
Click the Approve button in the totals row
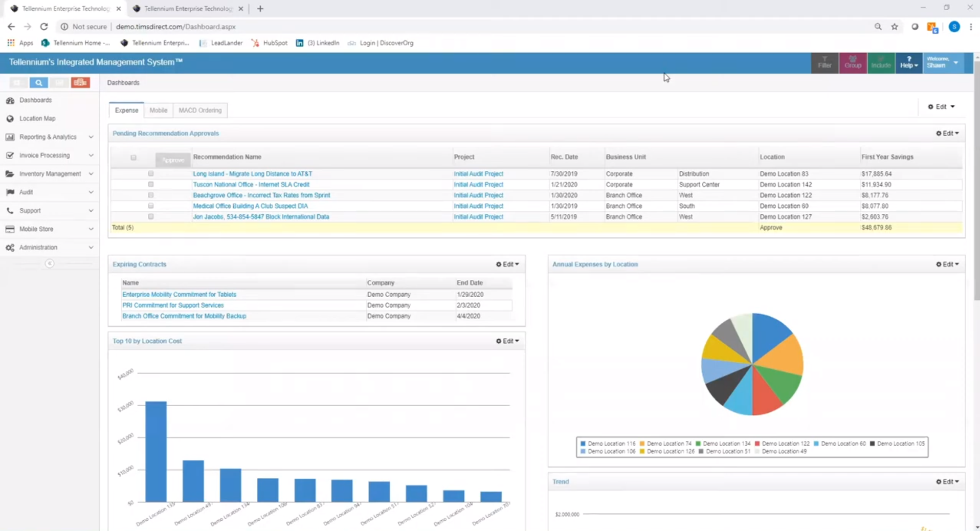(x=770, y=227)
